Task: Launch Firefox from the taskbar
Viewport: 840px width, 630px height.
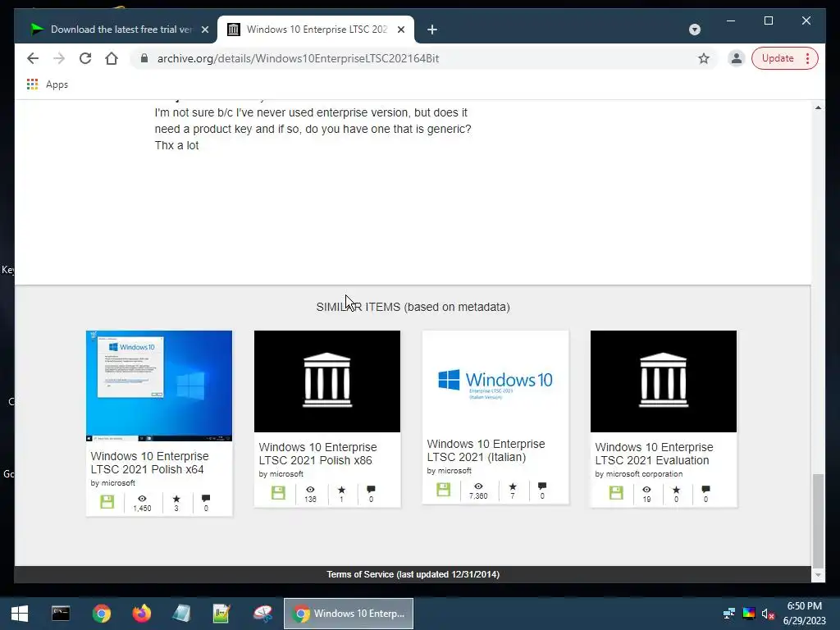Action: [141, 614]
